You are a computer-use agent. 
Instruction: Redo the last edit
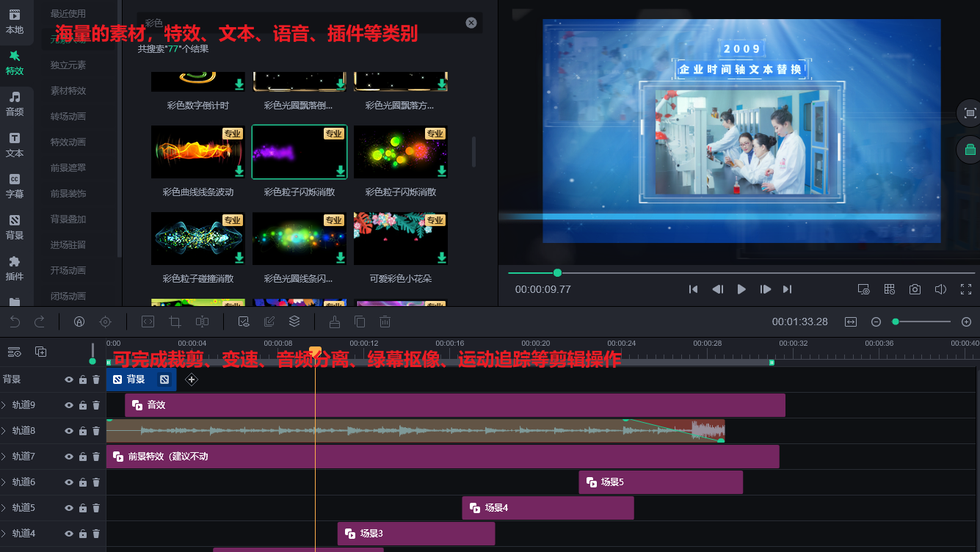click(x=40, y=322)
